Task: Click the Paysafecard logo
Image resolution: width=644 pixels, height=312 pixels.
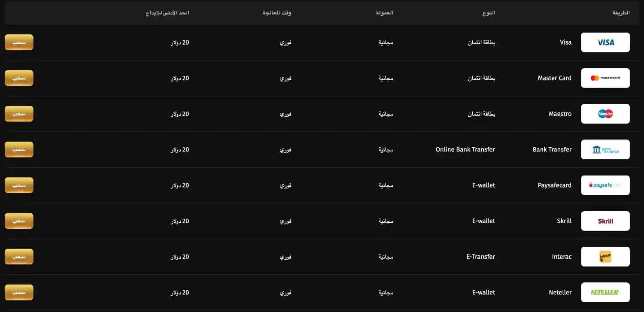Action: [605, 185]
